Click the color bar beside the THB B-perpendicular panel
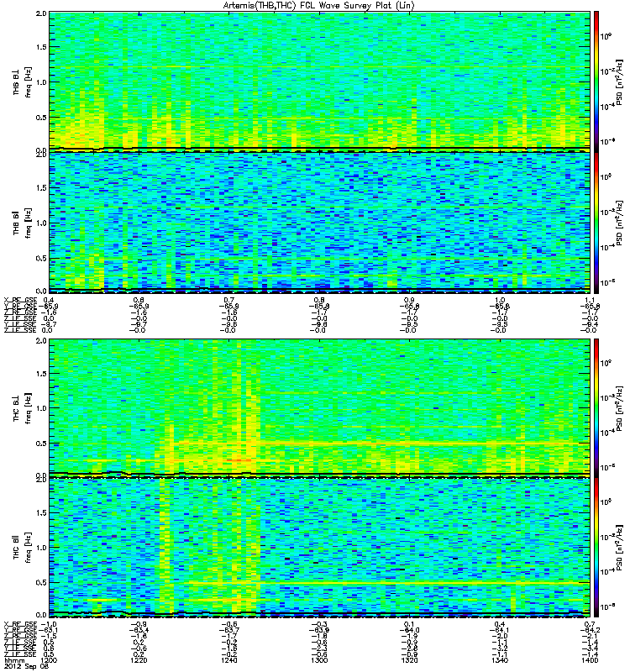 coord(596,81)
